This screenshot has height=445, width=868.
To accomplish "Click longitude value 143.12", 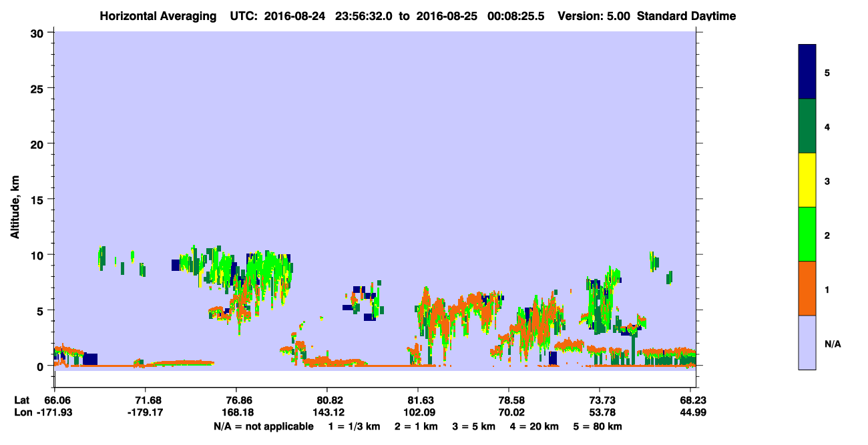I will point(327,412).
